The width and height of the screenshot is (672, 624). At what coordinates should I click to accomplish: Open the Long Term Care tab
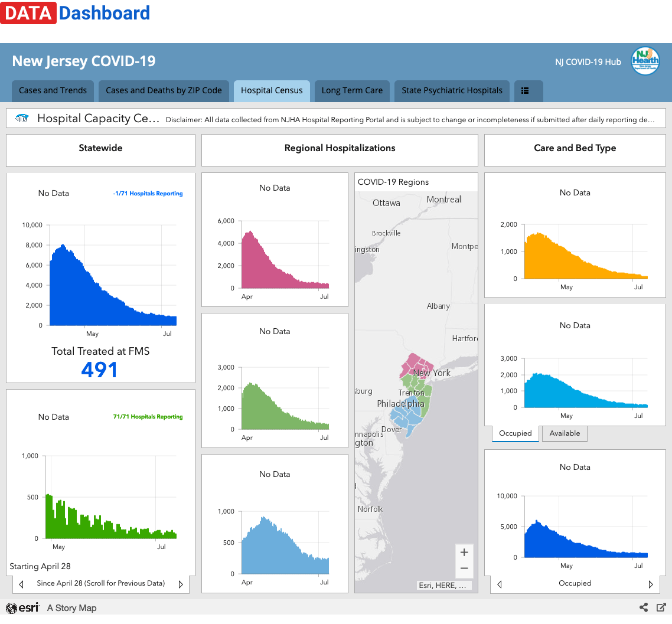coord(352,90)
